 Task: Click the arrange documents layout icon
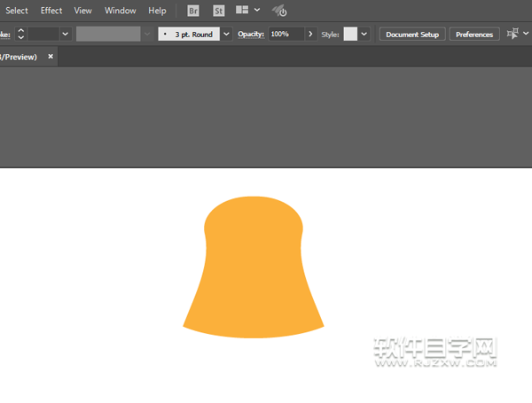240,11
